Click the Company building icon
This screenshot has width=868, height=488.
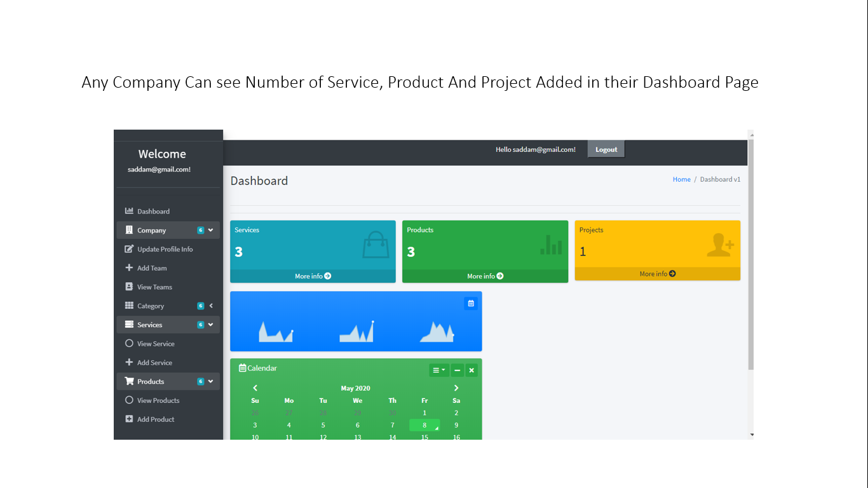point(129,230)
